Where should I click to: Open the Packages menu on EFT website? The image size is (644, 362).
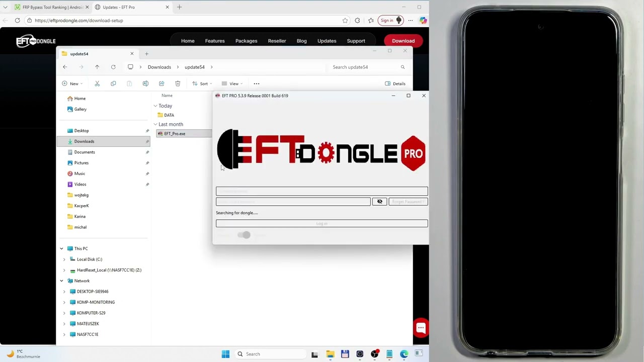246,41
